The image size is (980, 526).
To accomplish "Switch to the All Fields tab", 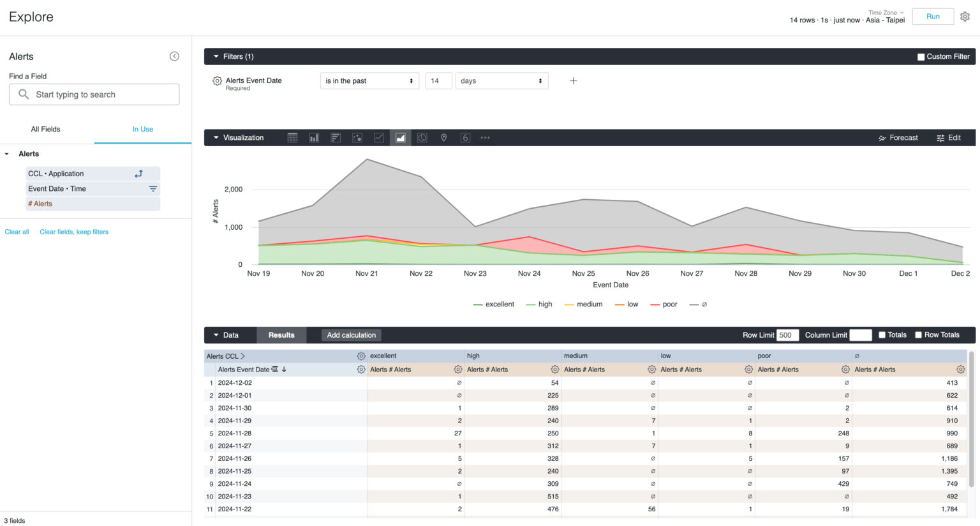I will [46, 129].
